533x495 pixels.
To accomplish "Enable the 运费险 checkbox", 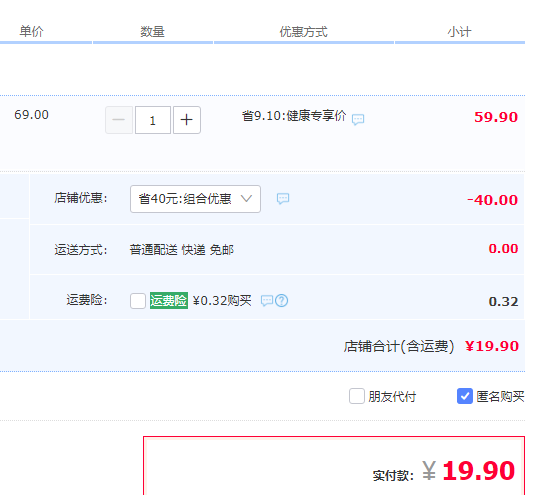I will click(x=138, y=301).
